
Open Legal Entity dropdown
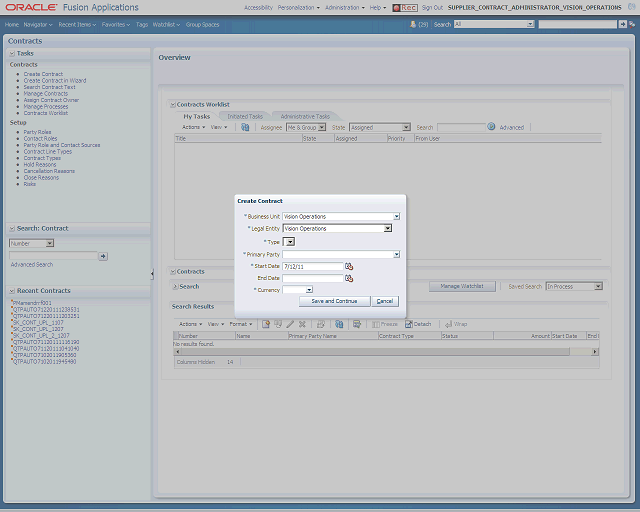click(x=387, y=229)
